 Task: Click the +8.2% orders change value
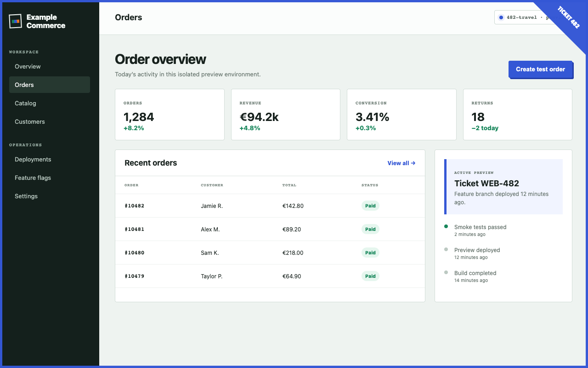pos(134,128)
